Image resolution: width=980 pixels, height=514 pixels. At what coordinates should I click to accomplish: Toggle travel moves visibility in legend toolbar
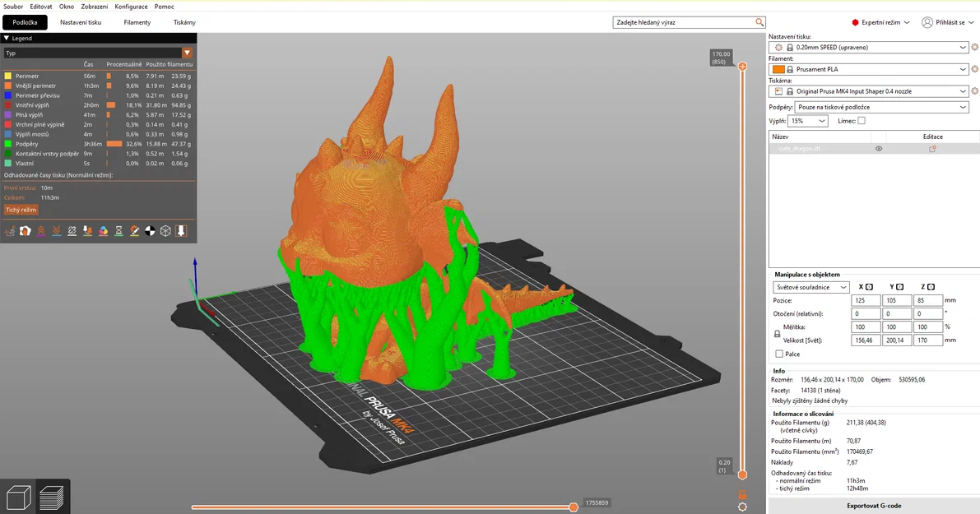(9, 231)
